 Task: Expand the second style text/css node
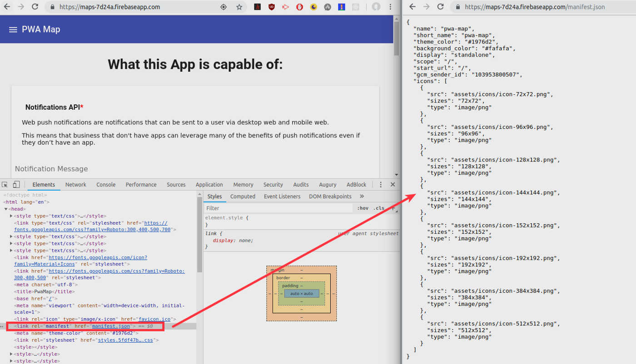tap(11, 236)
